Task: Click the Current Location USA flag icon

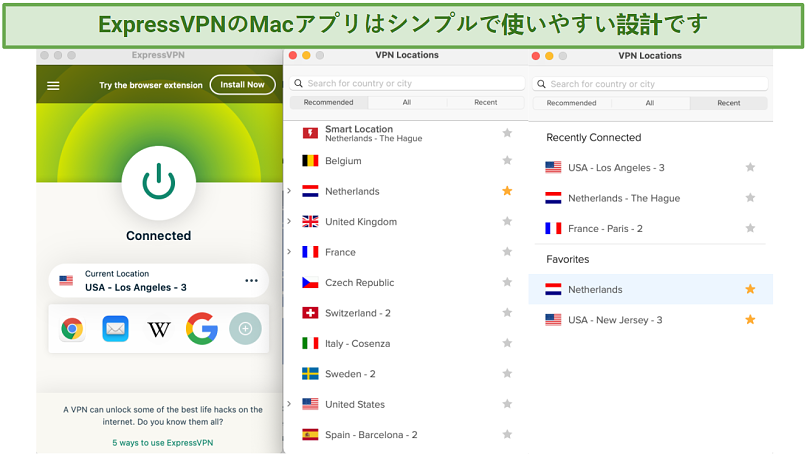Action: pyautogui.click(x=66, y=281)
